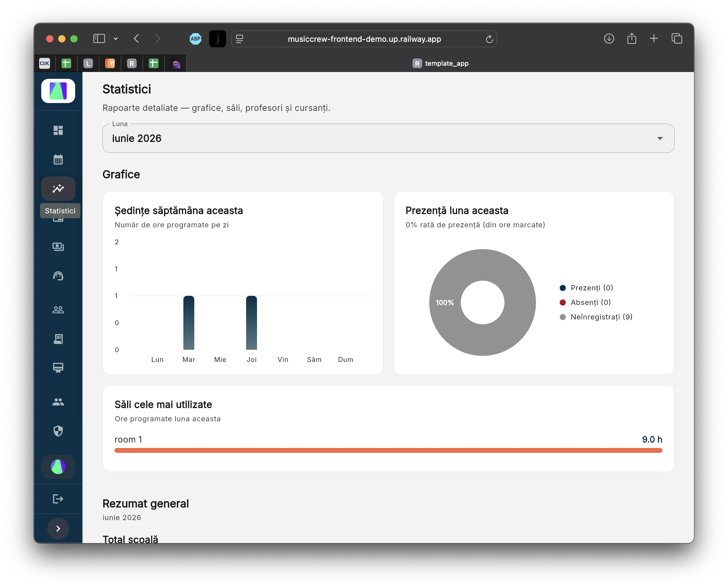The width and height of the screenshot is (728, 588).
Task: Click the ABP extension icon
Action: tap(195, 38)
